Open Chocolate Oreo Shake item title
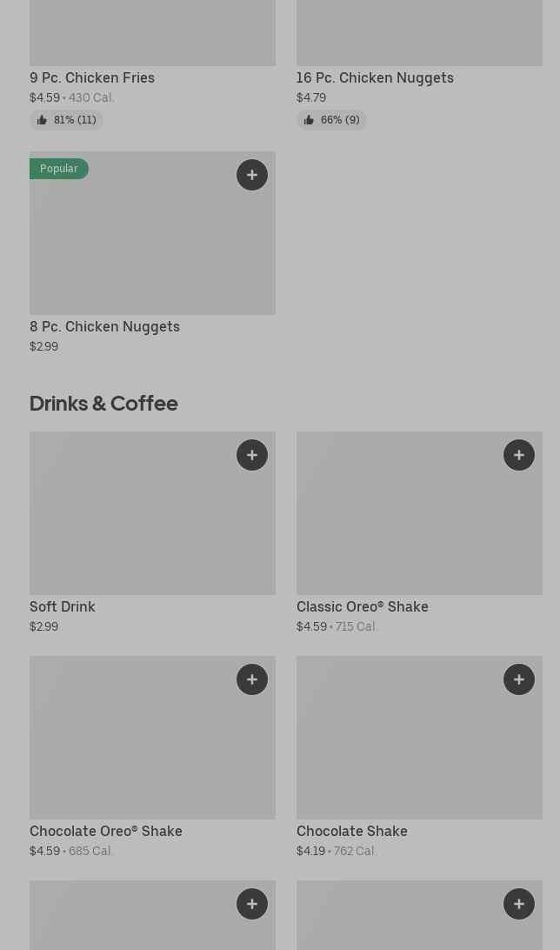560x950 pixels. coord(106,831)
